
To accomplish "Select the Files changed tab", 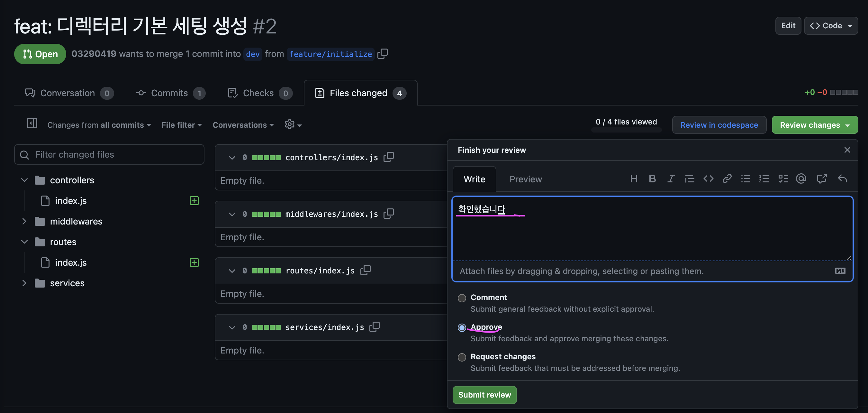I will point(360,93).
